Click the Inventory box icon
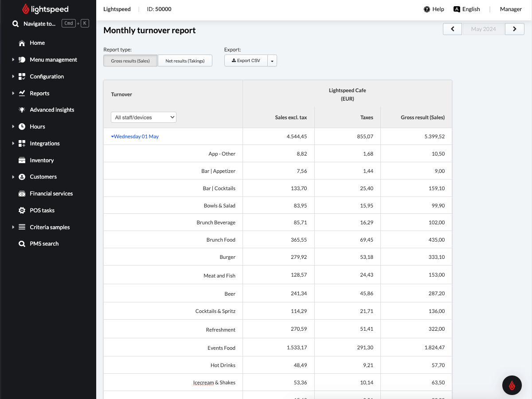The height and width of the screenshot is (399, 532). [22, 160]
